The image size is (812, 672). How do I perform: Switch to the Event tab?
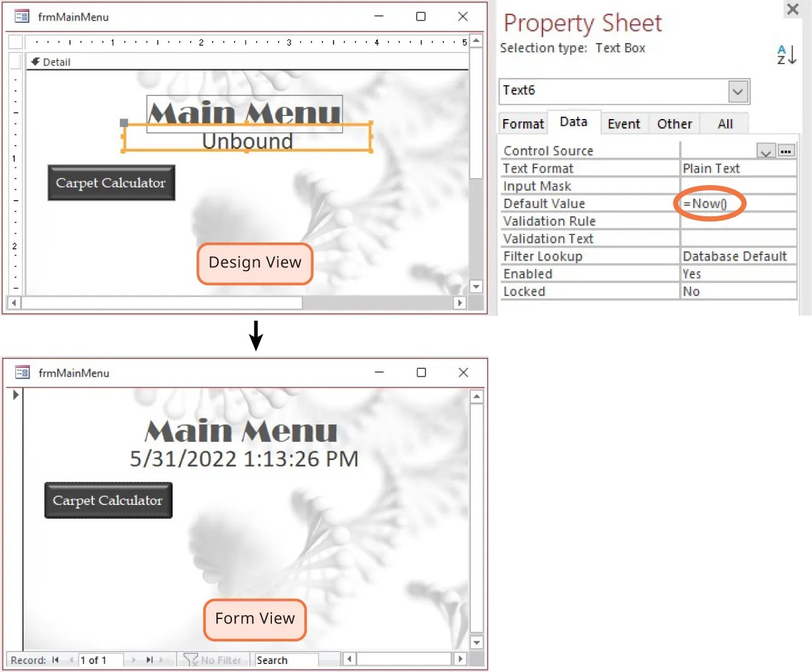pyautogui.click(x=624, y=123)
